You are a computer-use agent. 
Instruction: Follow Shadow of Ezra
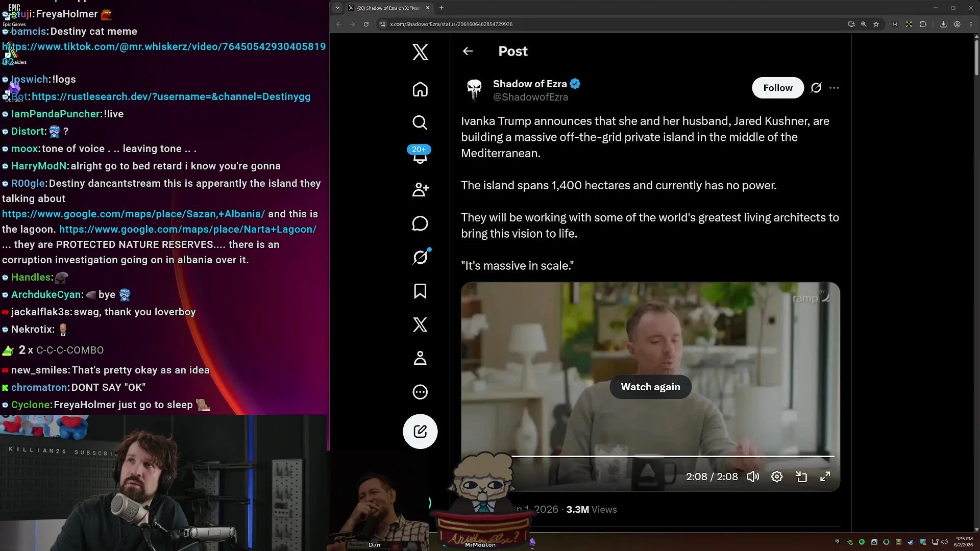click(778, 88)
